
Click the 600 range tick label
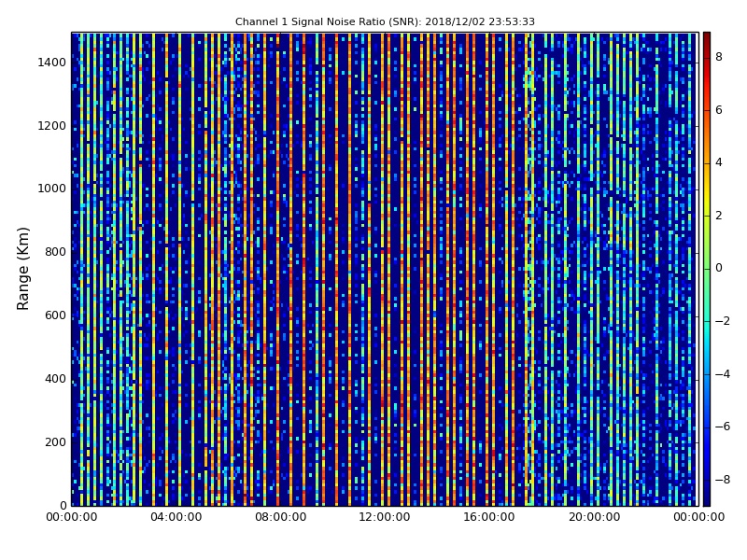coord(55,315)
